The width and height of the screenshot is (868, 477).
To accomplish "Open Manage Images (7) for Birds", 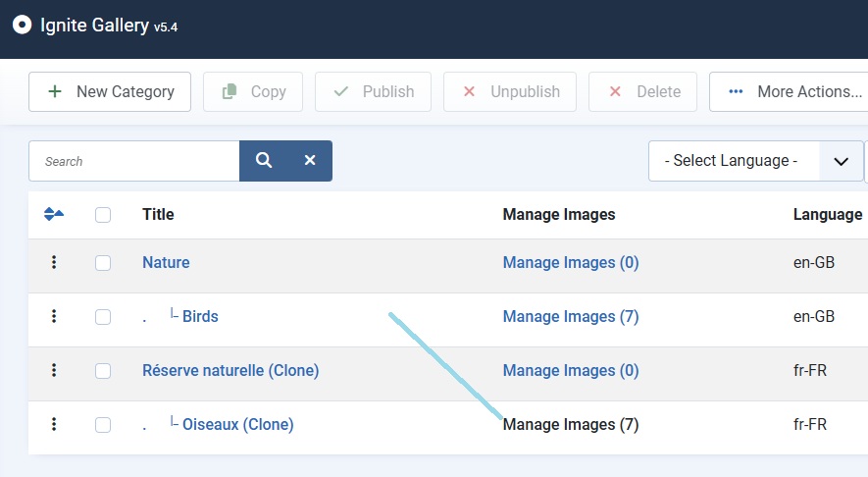I will point(570,316).
